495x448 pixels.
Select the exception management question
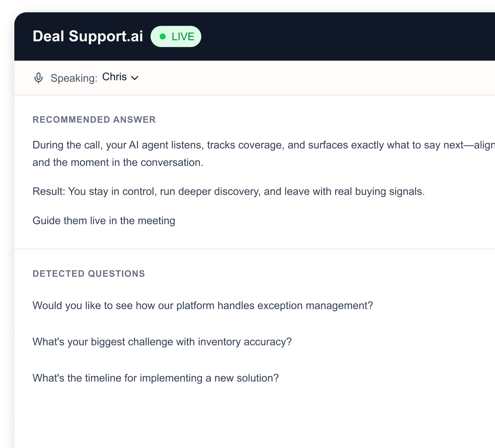point(203,305)
